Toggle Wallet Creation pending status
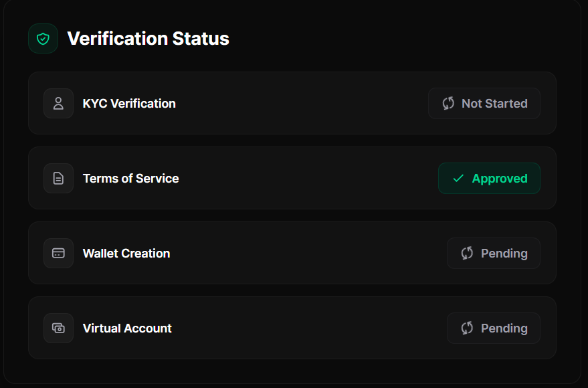Image resolution: width=588 pixels, height=388 pixels. 493,253
